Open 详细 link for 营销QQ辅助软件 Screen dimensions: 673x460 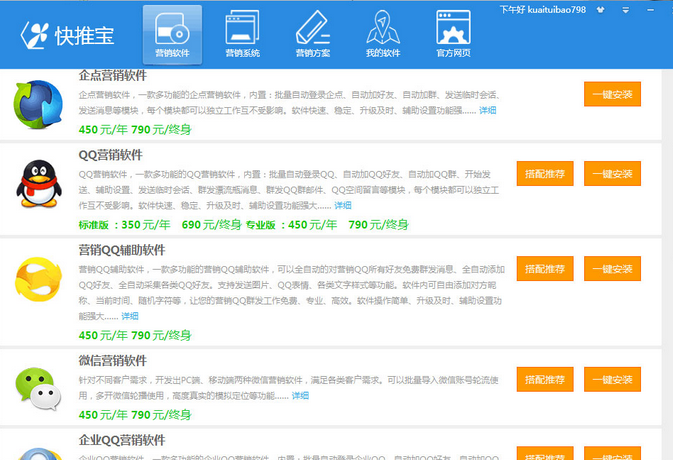(x=130, y=316)
